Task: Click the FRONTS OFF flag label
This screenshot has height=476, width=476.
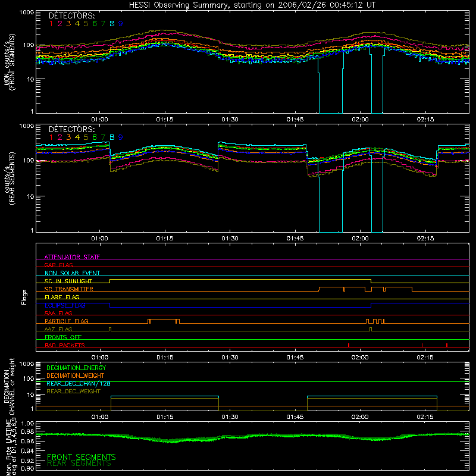Action: [63, 337]
